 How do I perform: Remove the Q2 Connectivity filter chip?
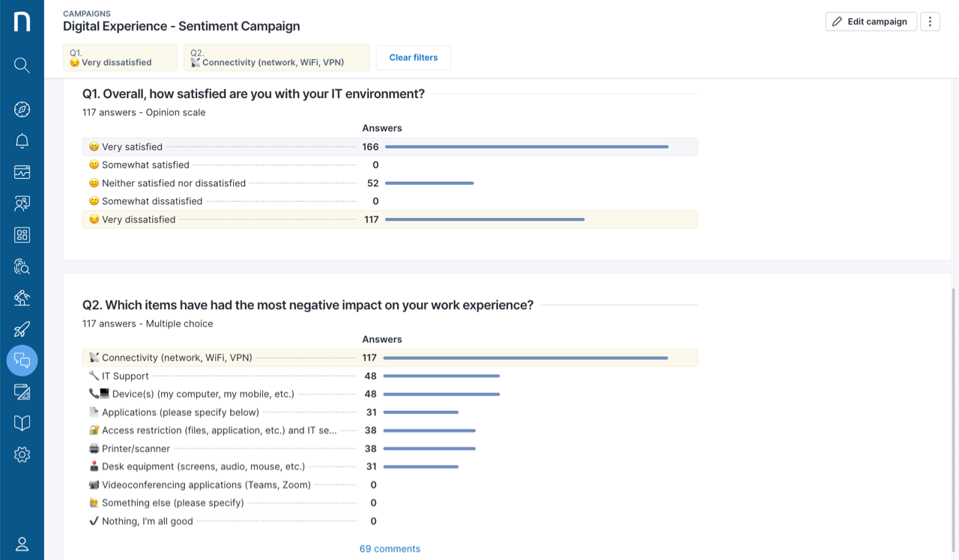pos(276,58)
